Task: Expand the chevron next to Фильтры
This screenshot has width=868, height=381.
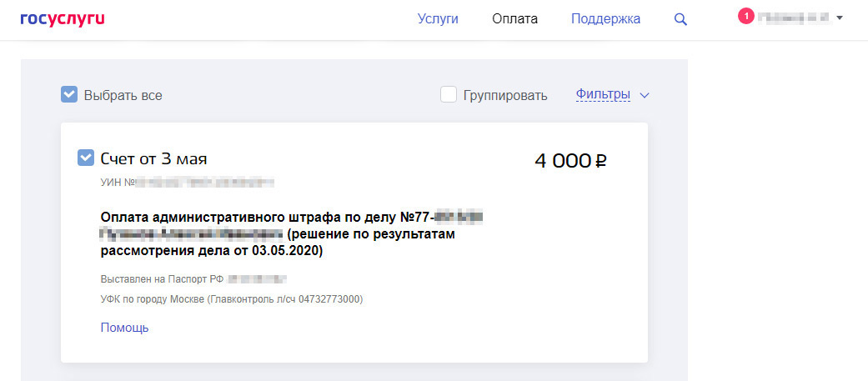Action: pos(644,95)
